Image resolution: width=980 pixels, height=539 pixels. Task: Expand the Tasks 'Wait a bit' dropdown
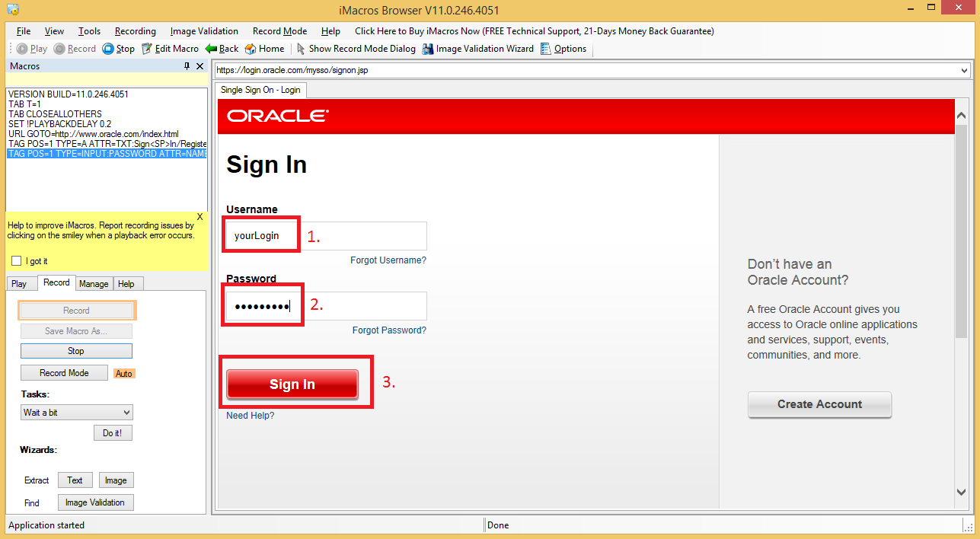pyautogui.click(x=126, y=413)
